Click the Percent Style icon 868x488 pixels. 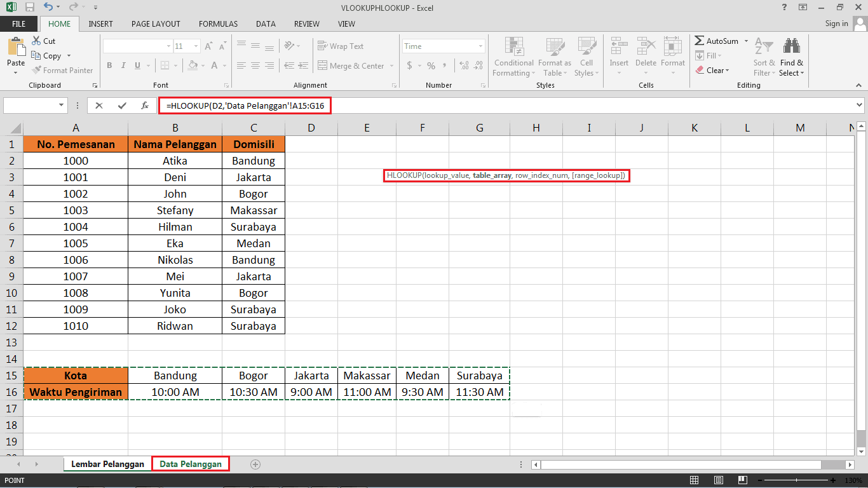click(x=431, y=65)
